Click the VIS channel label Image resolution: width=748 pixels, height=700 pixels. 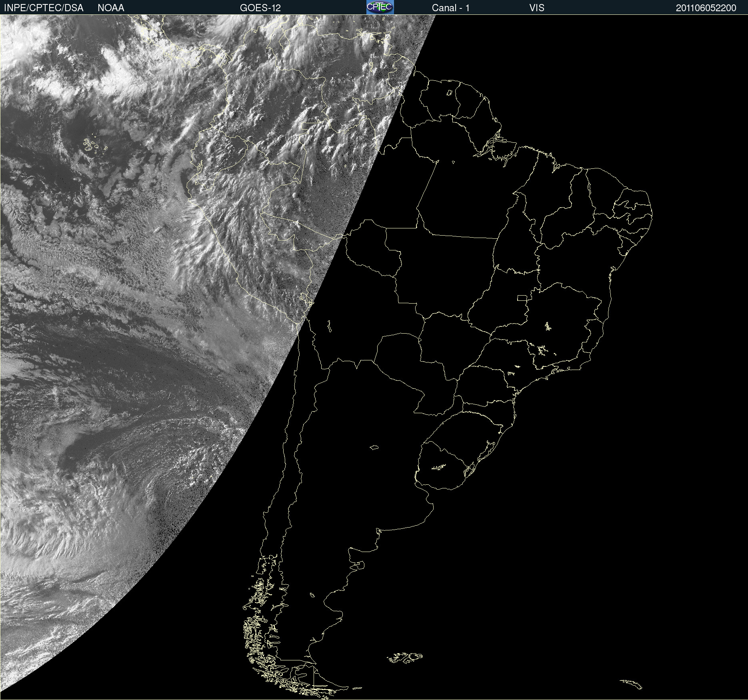point(537,8)
